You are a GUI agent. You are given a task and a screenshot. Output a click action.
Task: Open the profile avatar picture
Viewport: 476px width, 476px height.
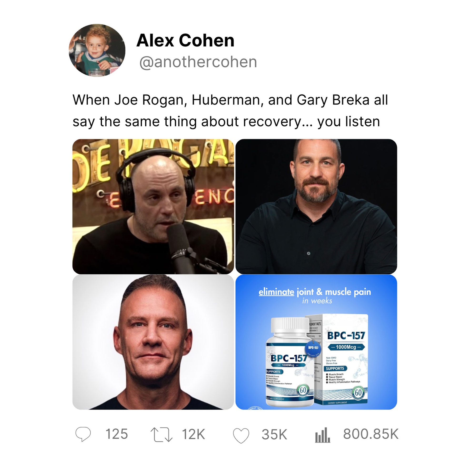coord(97,50)
